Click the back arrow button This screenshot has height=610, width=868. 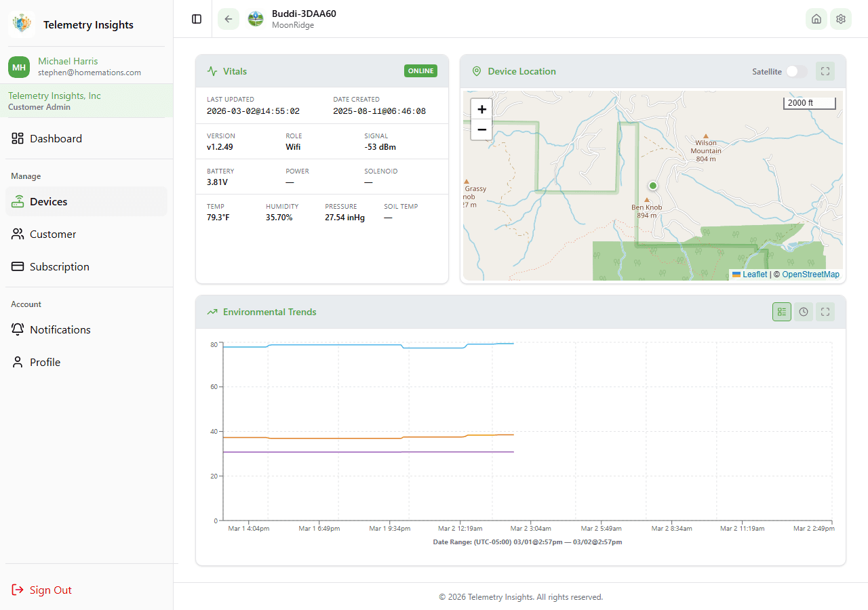click(229, 19)
